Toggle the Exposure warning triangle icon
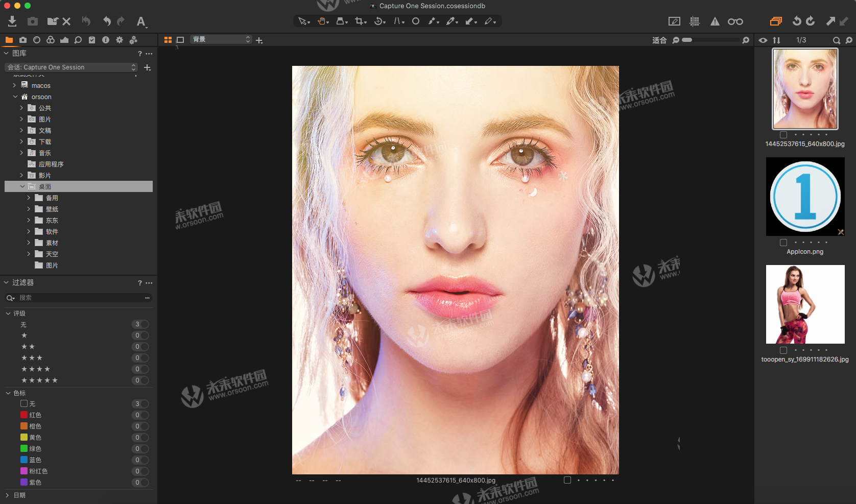This screenshot has width=856, height=504. point(715,21)
